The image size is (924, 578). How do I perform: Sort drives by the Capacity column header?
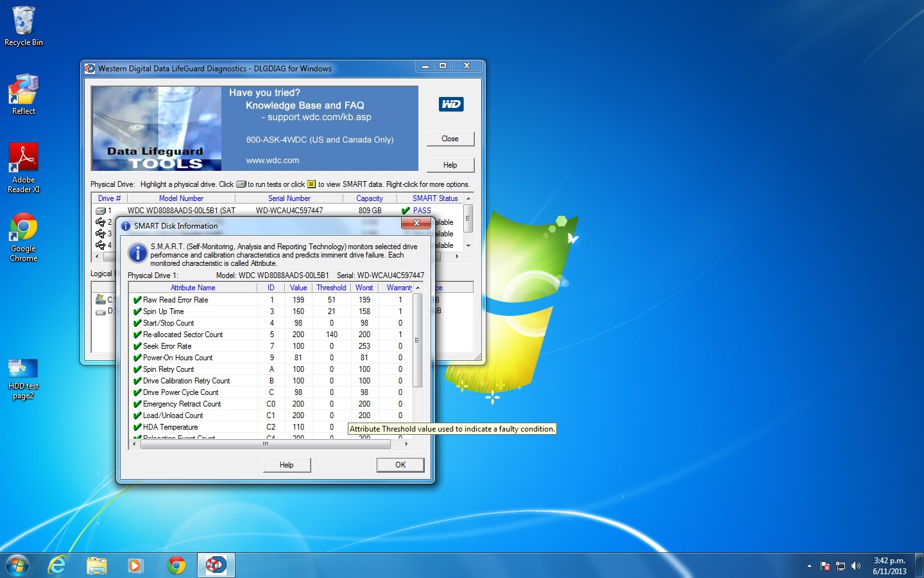point(370,198)
